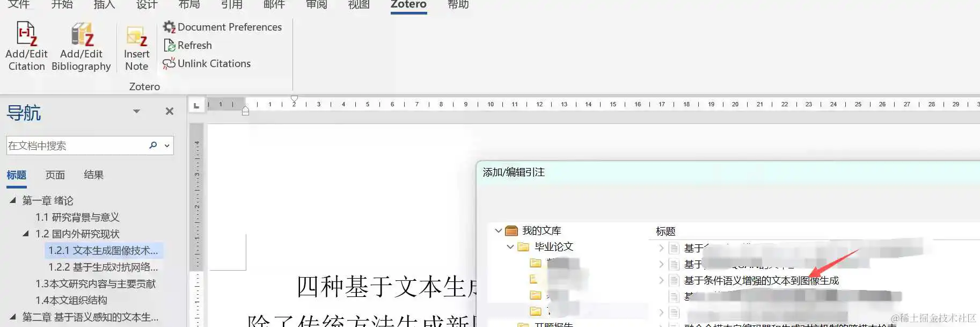Go to heading 1.2.1 文本生成图像技术
This screenshot has height=327, width=980.
[103, 250]
